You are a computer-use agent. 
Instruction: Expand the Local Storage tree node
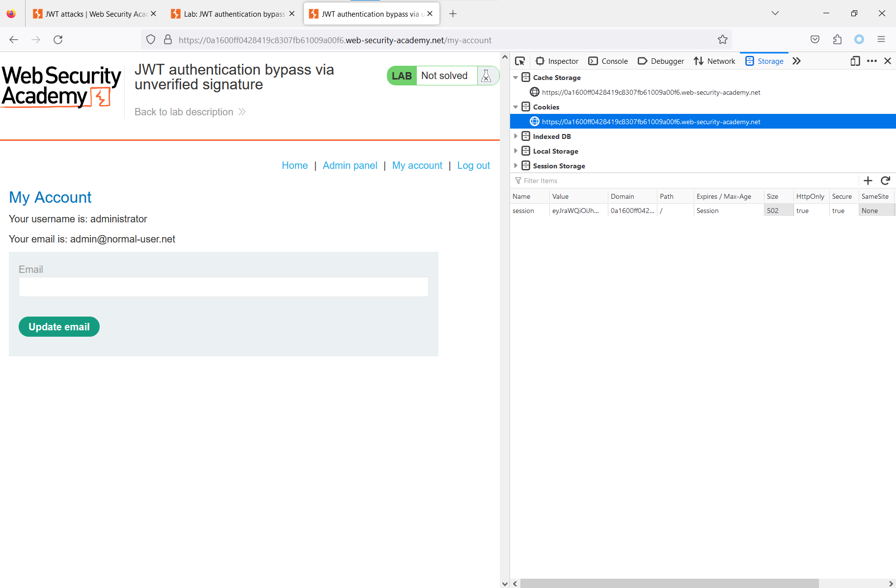(516, 151)
